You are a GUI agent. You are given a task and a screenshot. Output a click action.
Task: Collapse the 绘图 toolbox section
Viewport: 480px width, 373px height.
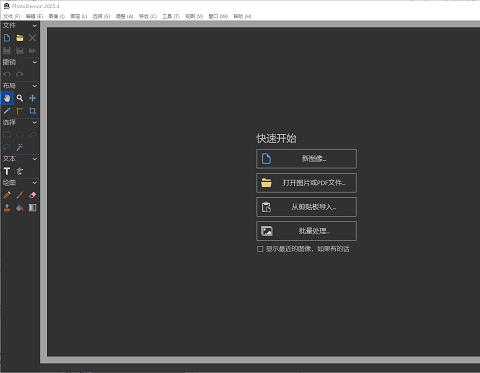point(35,183)
